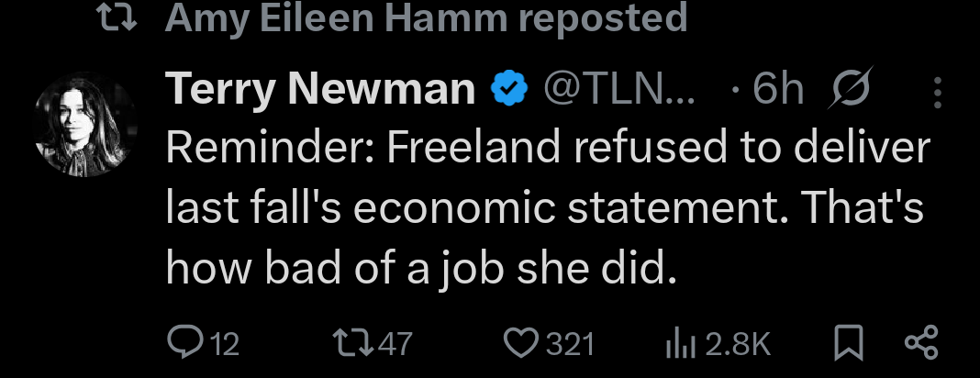Click the 321 likes count
Image resolution: width=980 pixels, height=378 pixels.
point(571,344)
